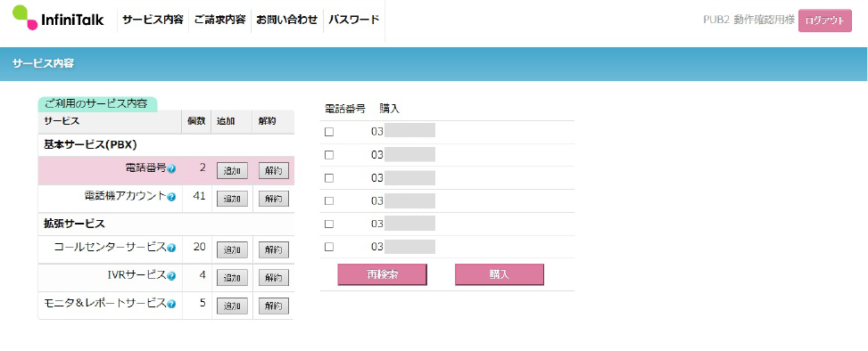Viewport: 868px width, 351px height.
Task: Click 解約 for モニタ&レポートサービス row
Action: point(274,306)
